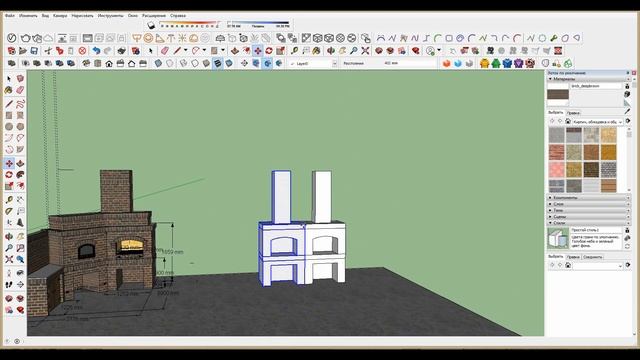
Task: Select the Axes tool in left toolbar
Action: (x=9, y=222)
